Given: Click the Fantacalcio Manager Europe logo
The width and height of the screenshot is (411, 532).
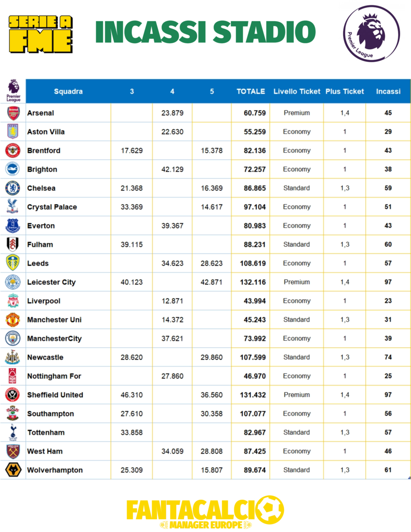Looking at the screenshot, I should tap(205, 512).
